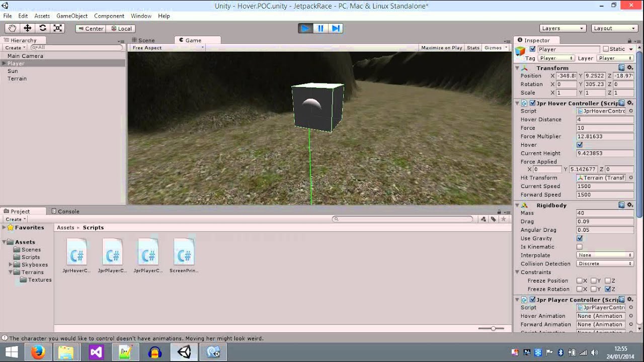Viewport: 644px width, 362px height.
Task: Toggle Local handle button
Action: (x=121, y=29)
